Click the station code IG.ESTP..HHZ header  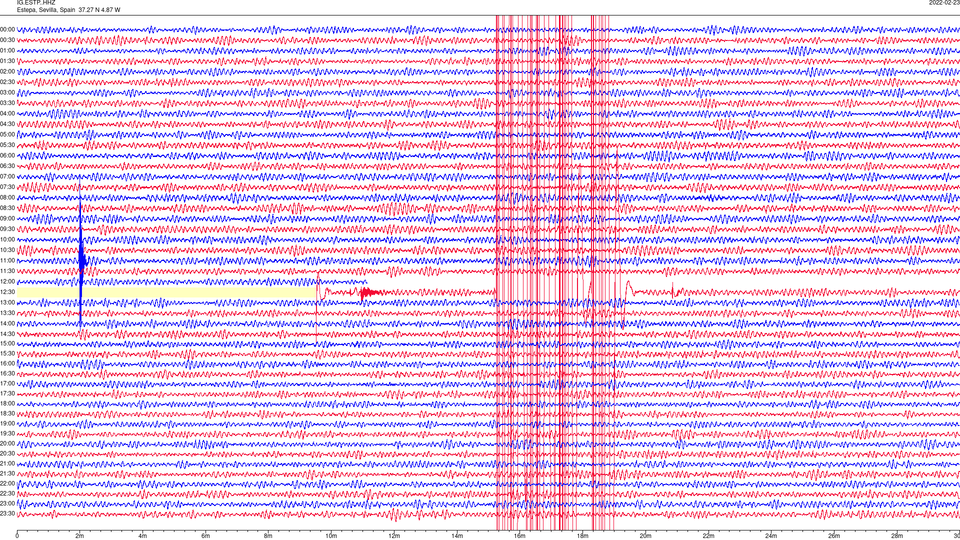point(36,3)
